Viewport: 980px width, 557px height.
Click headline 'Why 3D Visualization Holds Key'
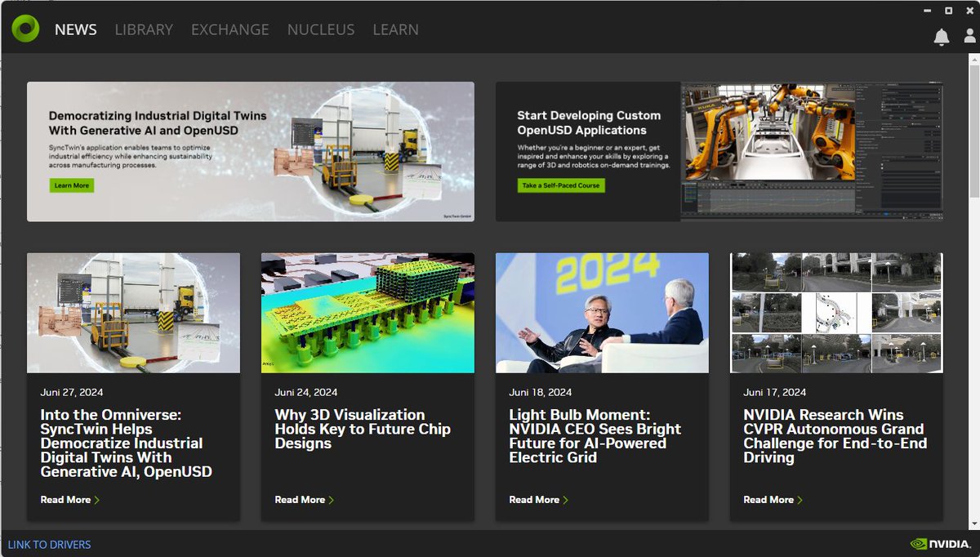[x=363, y=429]
